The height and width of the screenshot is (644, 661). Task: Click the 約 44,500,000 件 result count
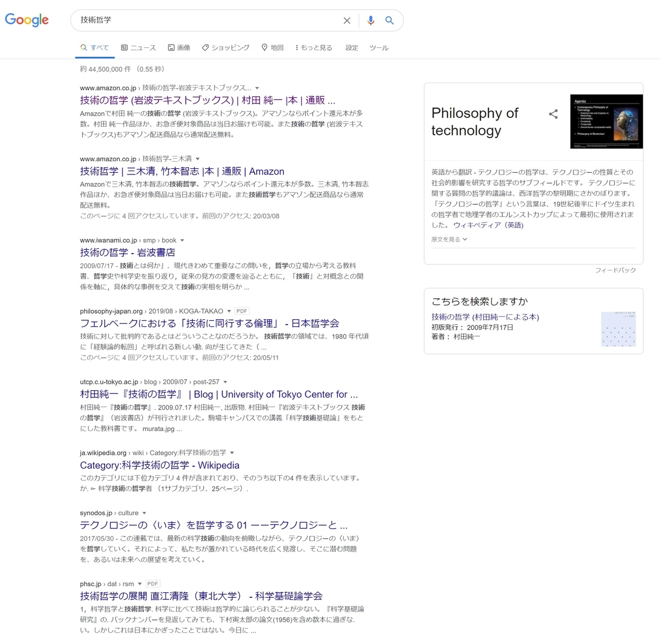(105, 69)
